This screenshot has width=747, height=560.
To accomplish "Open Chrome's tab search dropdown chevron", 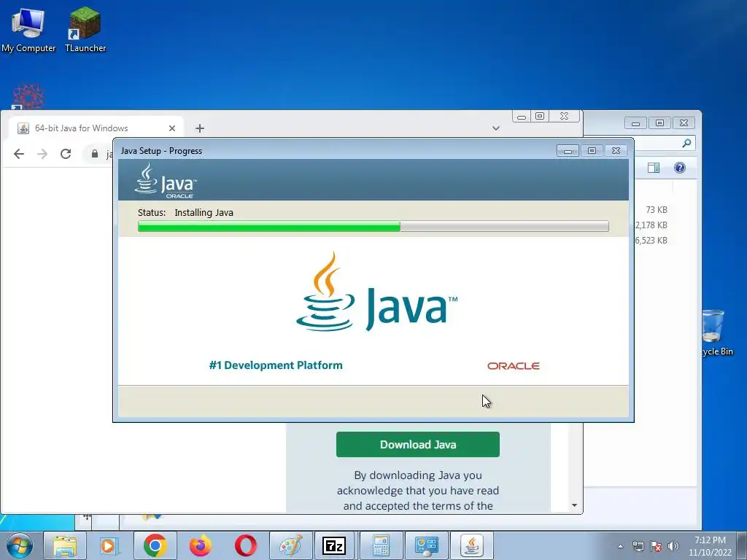I will (x=496, y=128).
